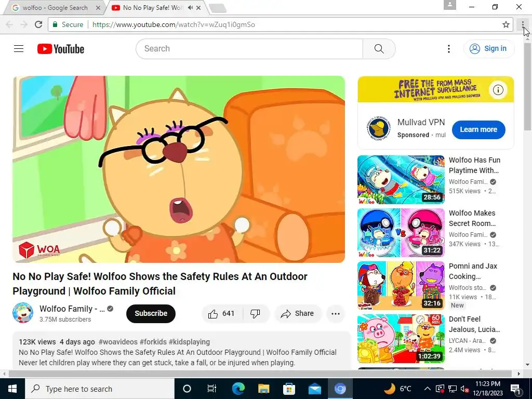Click the #kidsplaying hashtag
Image resolution: width=532 pixels, height=399 pixels.
189,342
